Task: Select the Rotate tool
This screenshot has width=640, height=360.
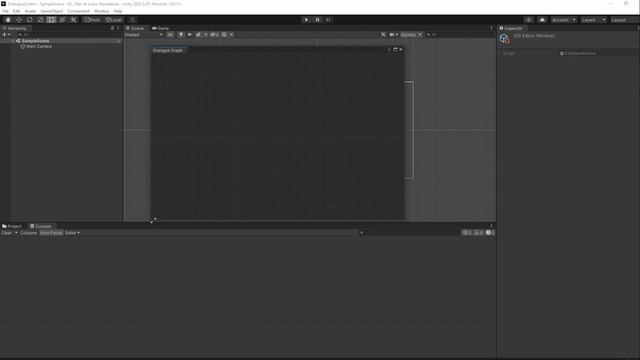Action: tap(30, 20)
